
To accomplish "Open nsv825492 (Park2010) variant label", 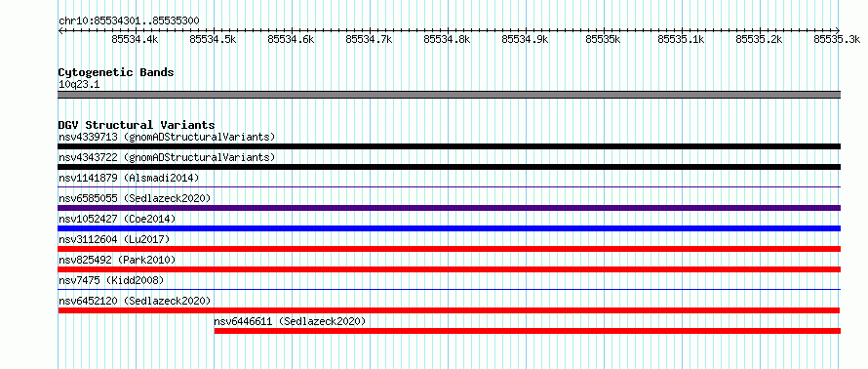I will click(x=117, y=260).
